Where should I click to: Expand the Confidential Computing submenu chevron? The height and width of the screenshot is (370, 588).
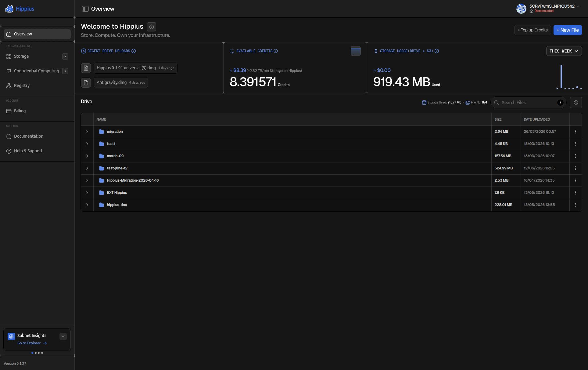(65, 71)
